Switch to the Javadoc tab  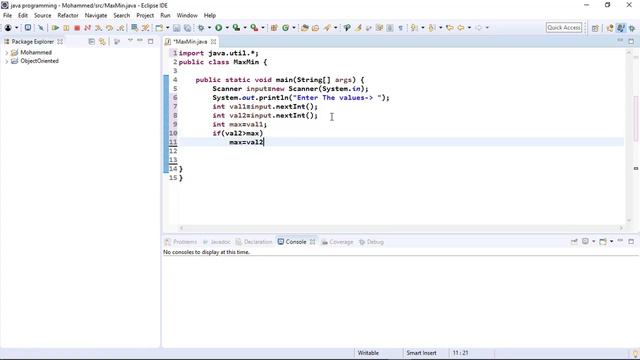(217, 242)
